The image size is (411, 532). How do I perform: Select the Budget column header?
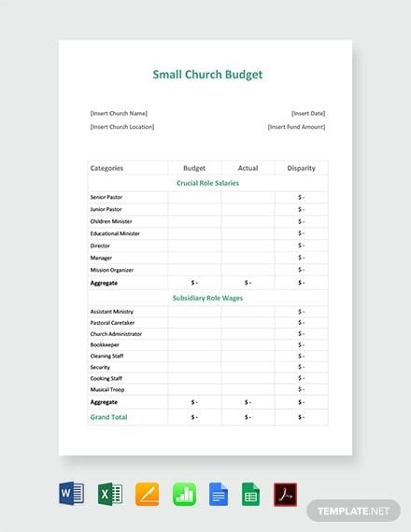[194, 168]
